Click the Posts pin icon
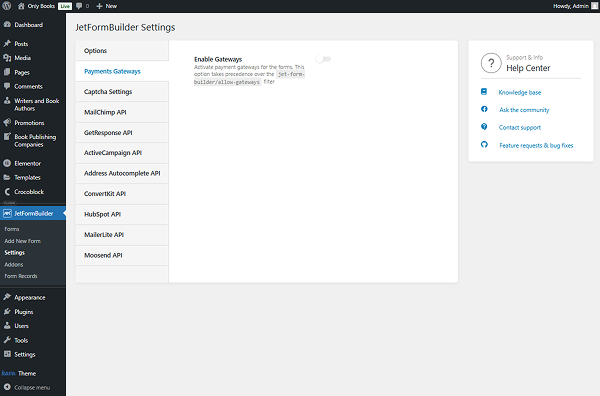Image resolution: width=600 pixels, height=396 pixels. tap(7, 44)
